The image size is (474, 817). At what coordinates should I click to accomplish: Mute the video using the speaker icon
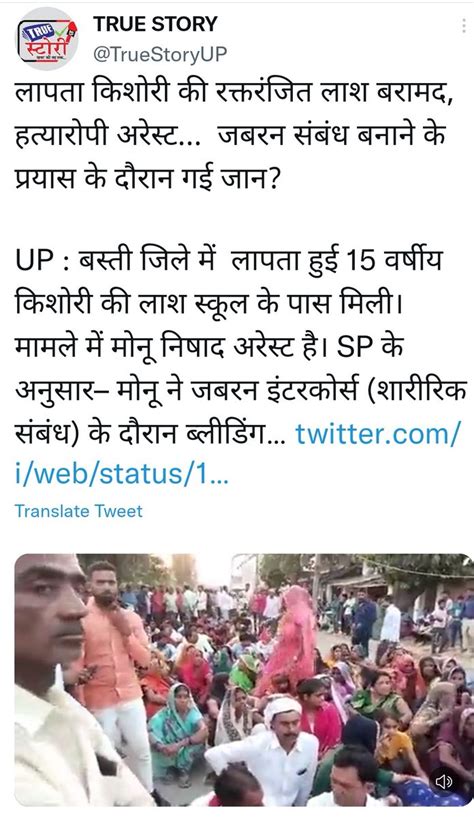tap(444, 781)
